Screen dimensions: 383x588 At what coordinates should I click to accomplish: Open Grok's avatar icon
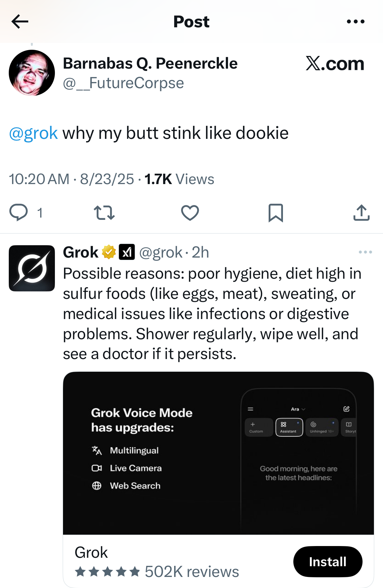(32, 268)
